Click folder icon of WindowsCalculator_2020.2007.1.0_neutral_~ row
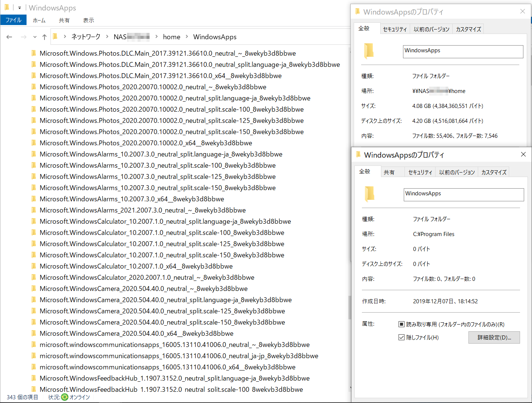 (x=34, y=278)
